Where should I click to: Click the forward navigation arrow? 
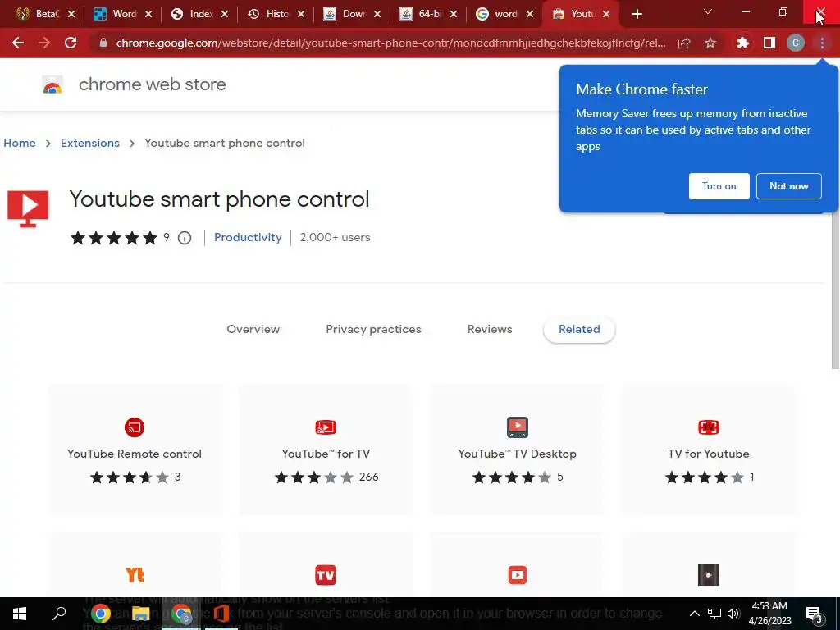(x=44, y=43)
